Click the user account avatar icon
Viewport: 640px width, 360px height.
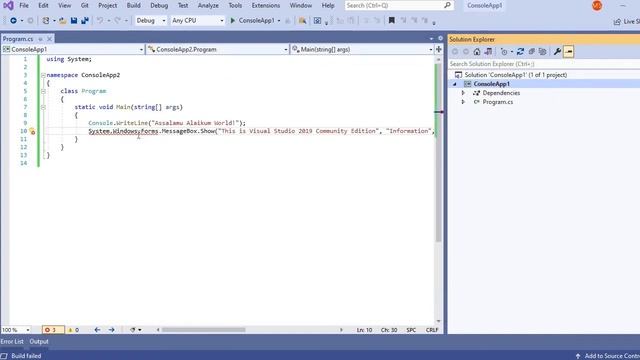pos(597,6)
